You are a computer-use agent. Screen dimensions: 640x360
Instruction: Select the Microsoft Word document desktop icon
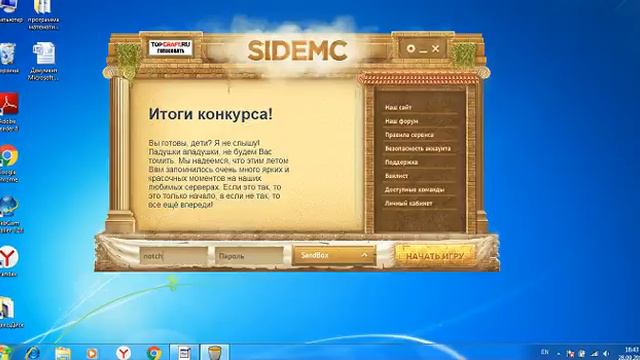44,60
